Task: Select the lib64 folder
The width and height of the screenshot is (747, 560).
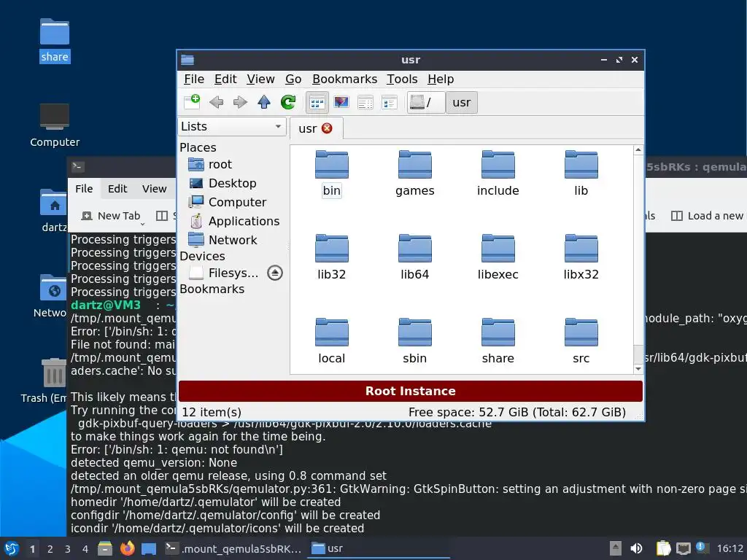Action: point(415,257)
